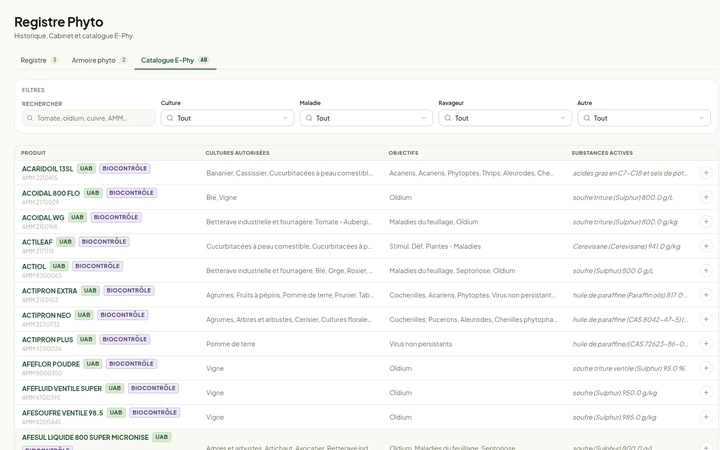The width and height of the screenshot is (720, 450).
Task: Add ACOIDAL WG with its plus icon
Action: [706, 221]
